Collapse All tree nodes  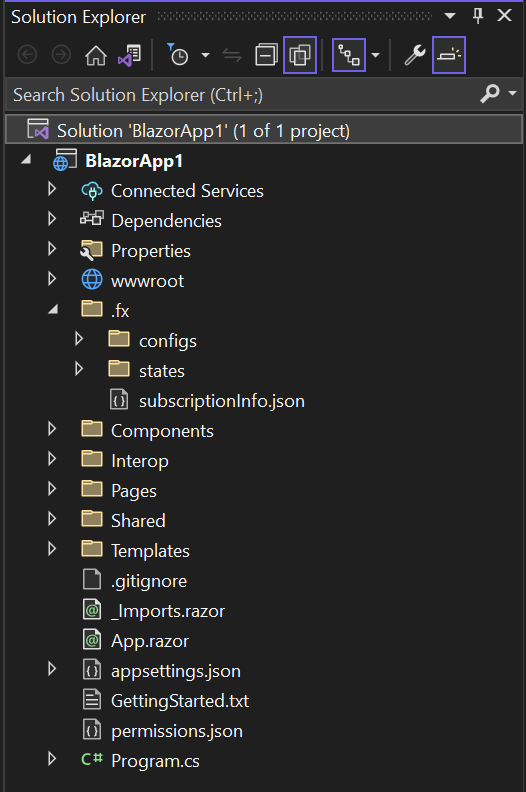point(266,55)
